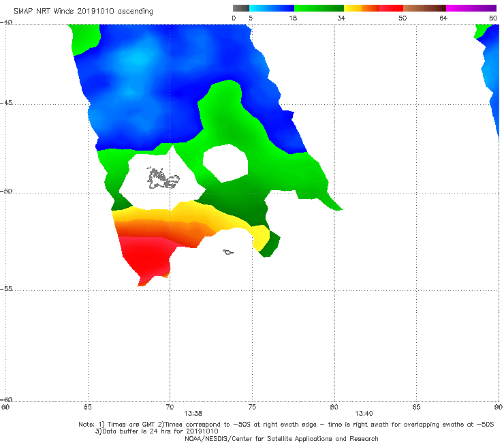The width and height of the screenshot is (504, 443).
Task: Click the longitude label '75'
Action: pos(252,408)
